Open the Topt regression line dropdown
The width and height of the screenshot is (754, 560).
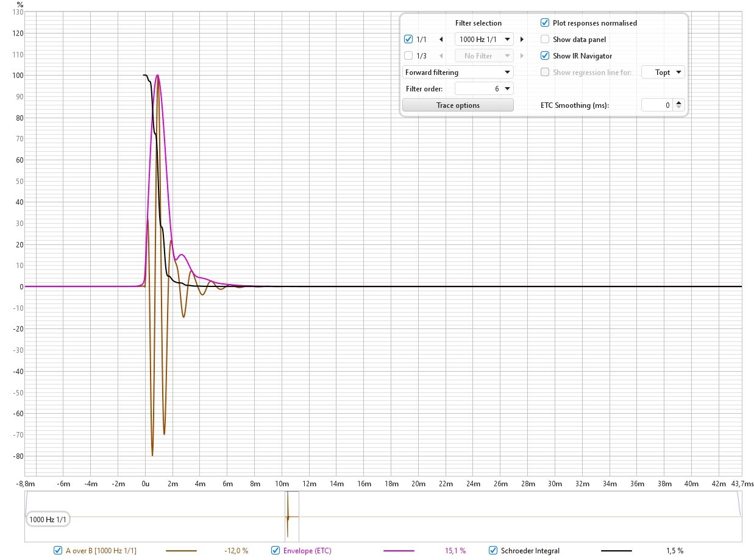(663, 73)
